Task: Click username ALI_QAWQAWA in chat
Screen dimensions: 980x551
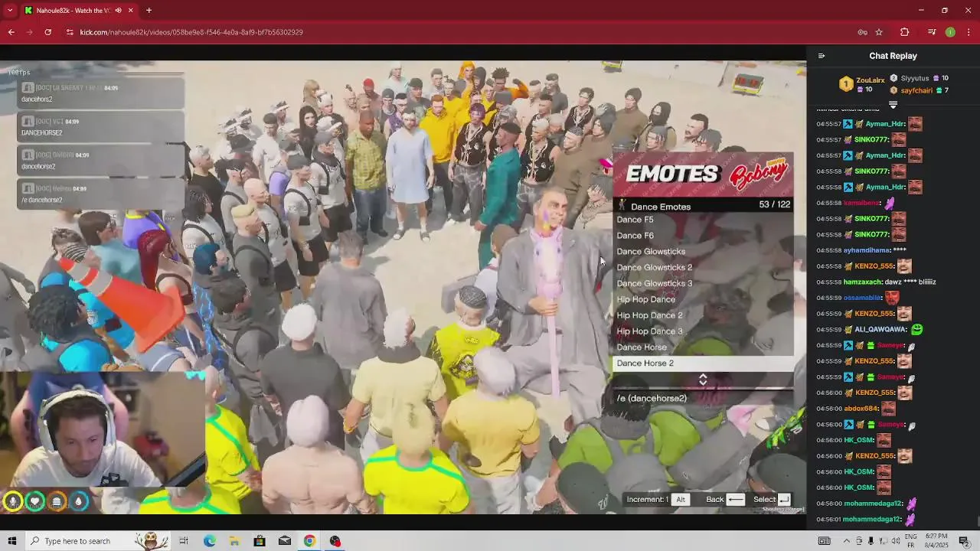Action: point(880,329)
